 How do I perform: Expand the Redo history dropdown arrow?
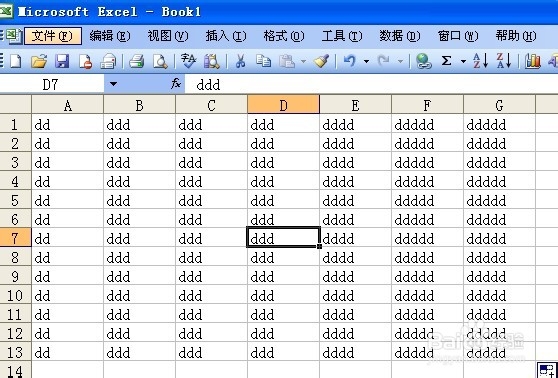pos(400,62)
